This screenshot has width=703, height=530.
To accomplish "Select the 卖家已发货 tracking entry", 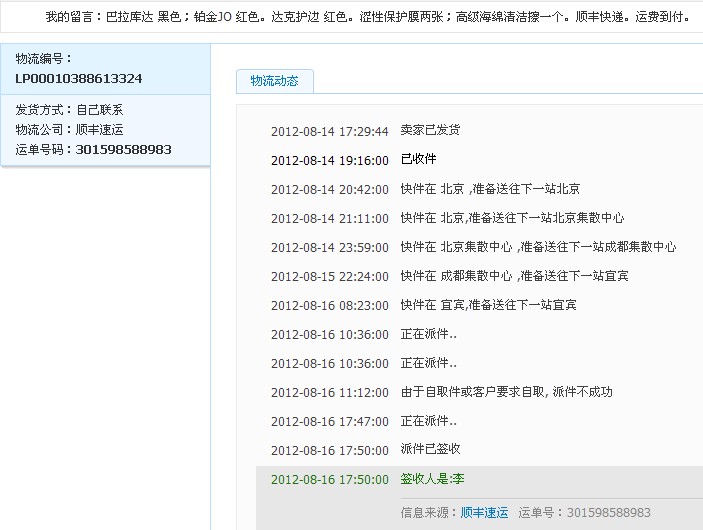I will [x=430, y=131].
